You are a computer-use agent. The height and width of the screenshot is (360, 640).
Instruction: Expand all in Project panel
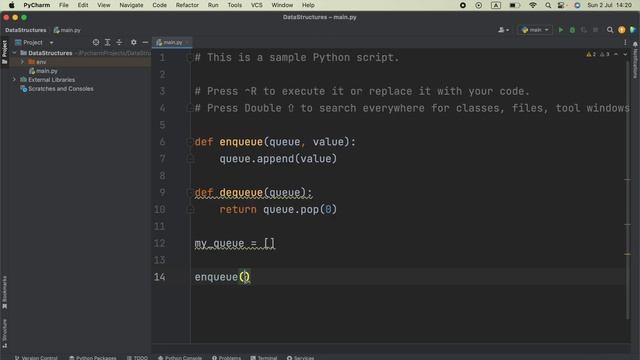108,42
